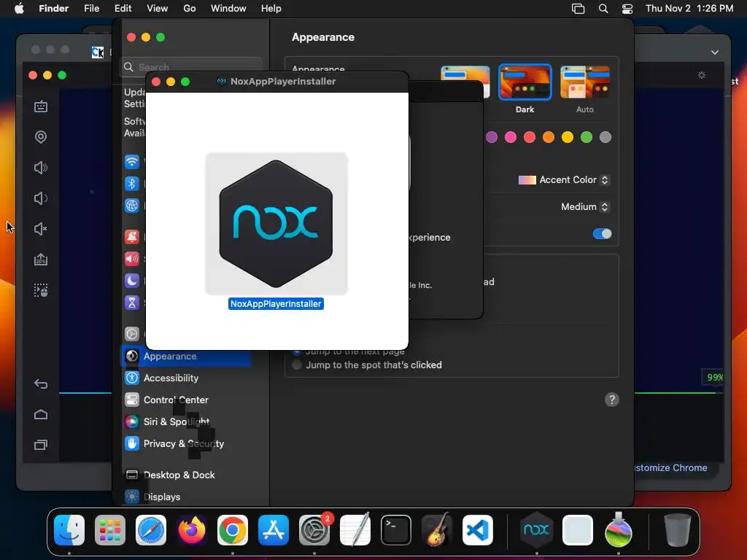Open recent apps icon in Nox sidebar
747x560 pixels.
click(x=41, y=445)
